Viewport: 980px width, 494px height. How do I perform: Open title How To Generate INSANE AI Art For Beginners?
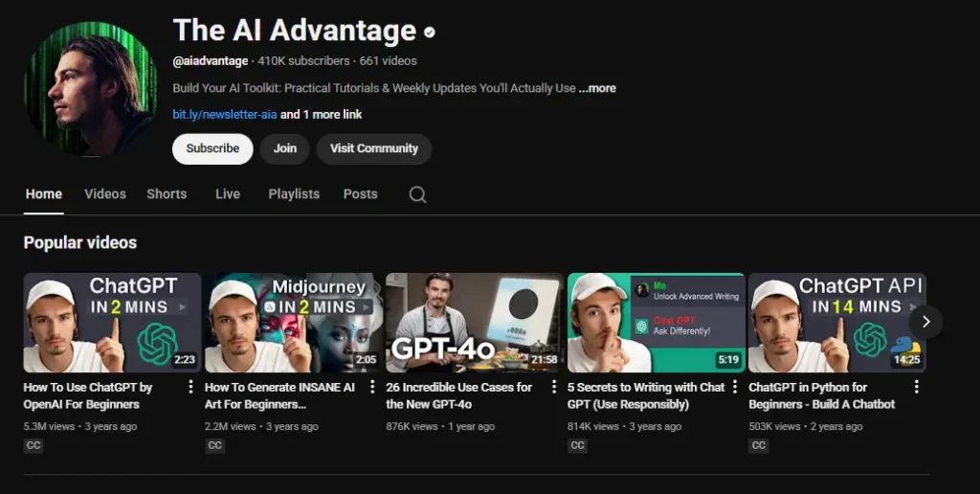click(x=279, y=395)
